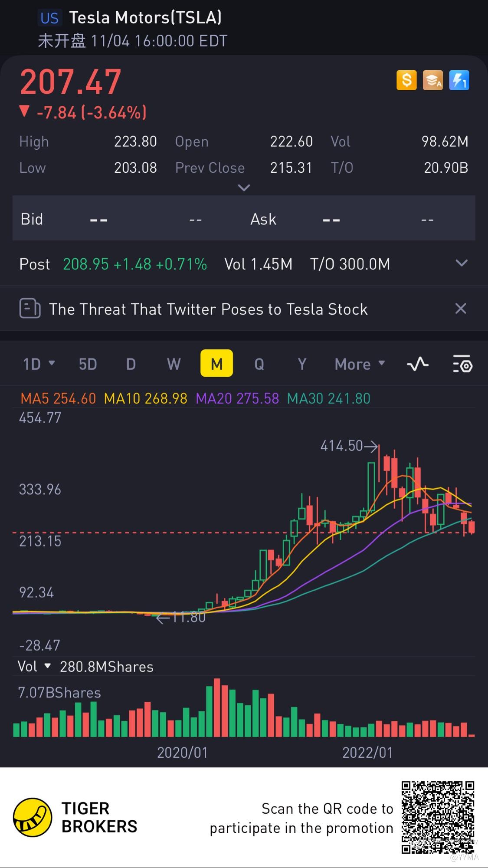Open the 1D timeframe dropdown
488x868 pixels.
click(x=39, y=364)
